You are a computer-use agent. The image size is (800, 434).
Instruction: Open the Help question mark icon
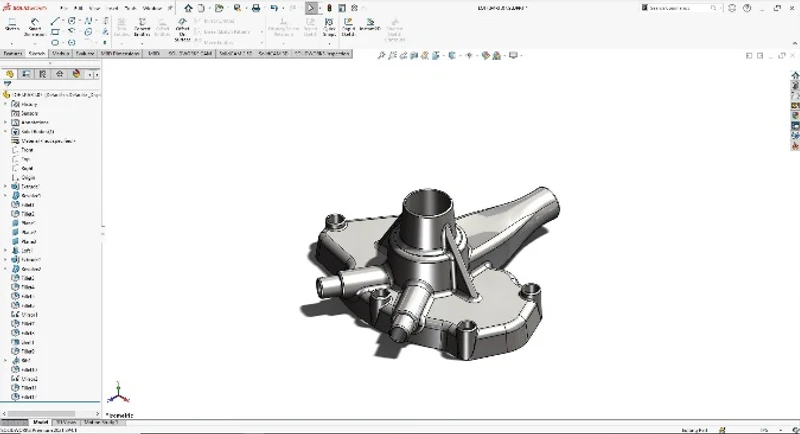coord(747,8)
